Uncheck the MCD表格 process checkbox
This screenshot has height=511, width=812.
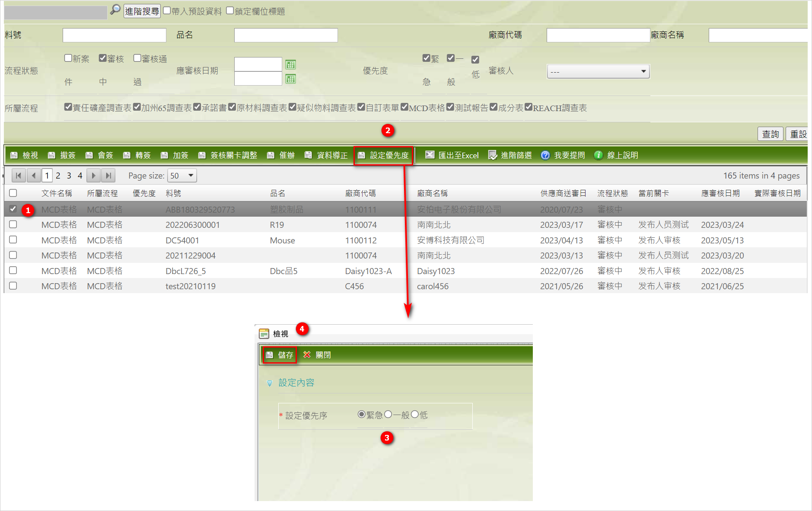tap(404, 107)
